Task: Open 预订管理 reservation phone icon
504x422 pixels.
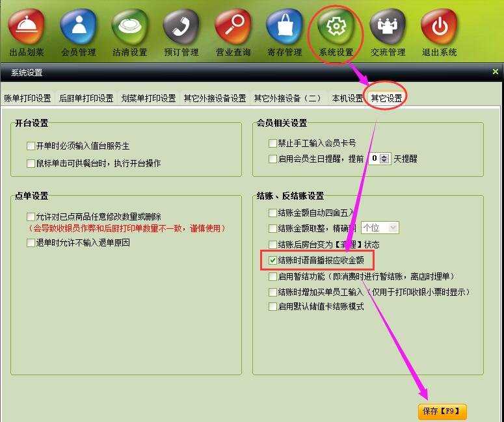Action: 181,27
